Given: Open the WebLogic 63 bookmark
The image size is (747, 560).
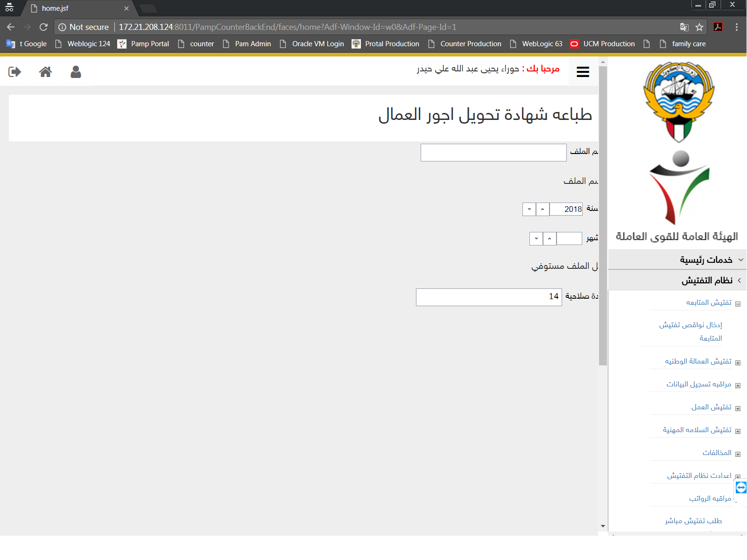Looking at the screenshot, I should (536, 44).
